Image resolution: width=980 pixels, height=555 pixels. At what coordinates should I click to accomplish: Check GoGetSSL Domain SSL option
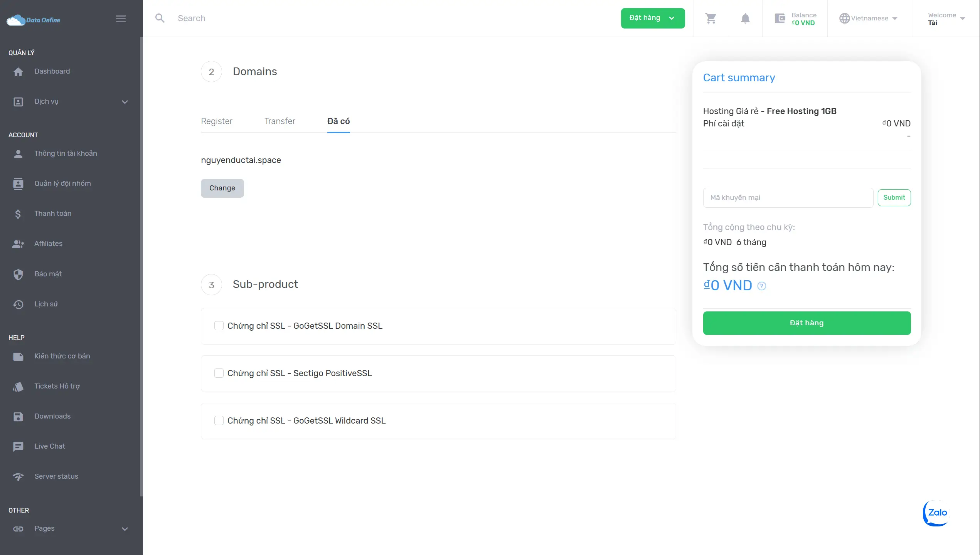[x=219, y=326]
